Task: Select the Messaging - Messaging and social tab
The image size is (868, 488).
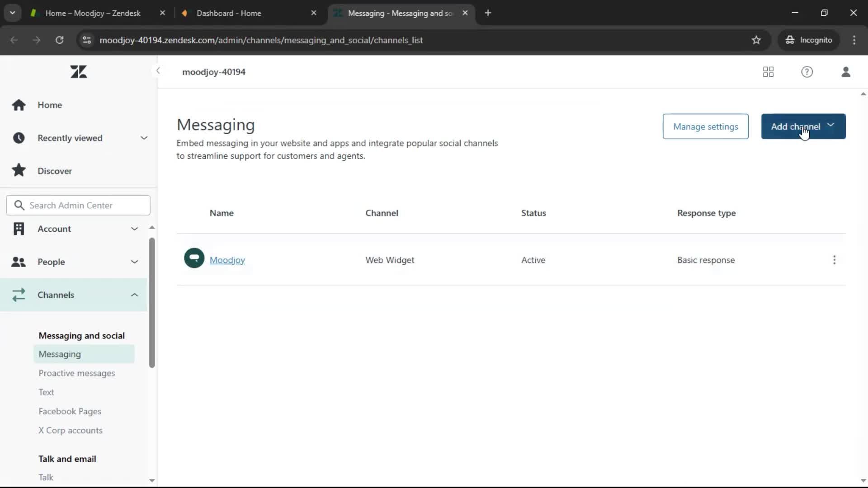Action: tap(400, 13)
